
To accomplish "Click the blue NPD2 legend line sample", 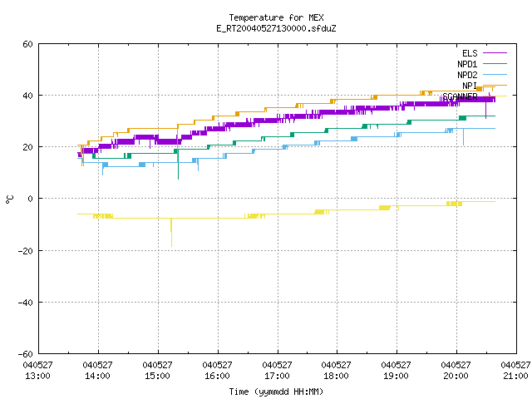I will click(495, 74).
